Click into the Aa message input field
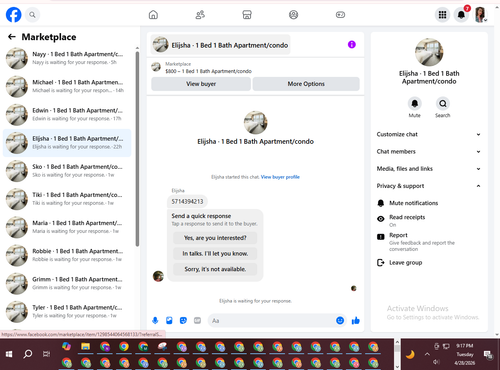Image resolution: width=500 pixels, height=370 pixels. (x=272, y=321)
